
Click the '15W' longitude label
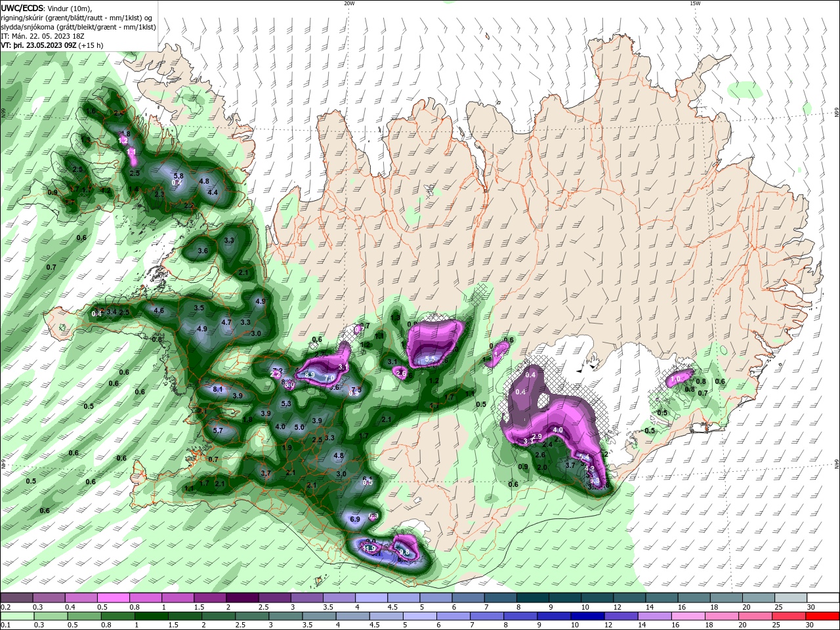coord(695,3)
